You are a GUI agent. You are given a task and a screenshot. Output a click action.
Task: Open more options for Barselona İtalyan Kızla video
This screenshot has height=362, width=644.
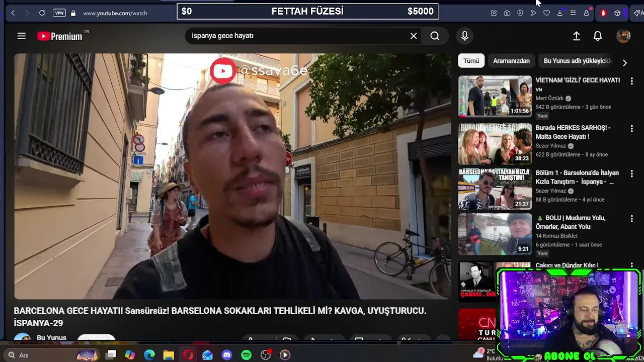[x=632, y=173]
